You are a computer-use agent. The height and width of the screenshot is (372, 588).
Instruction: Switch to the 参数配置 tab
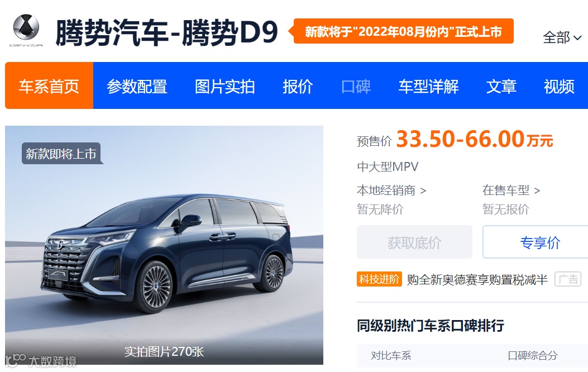[x=137, y=86]
